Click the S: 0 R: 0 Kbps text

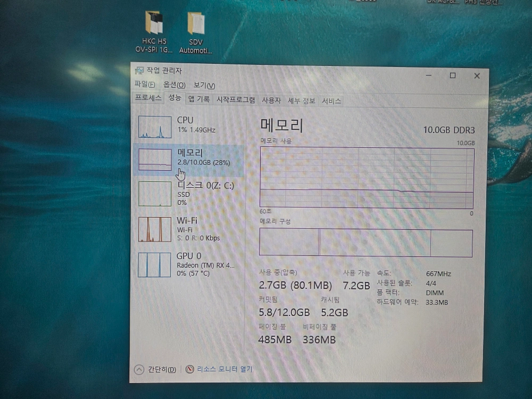coord(198,238)
